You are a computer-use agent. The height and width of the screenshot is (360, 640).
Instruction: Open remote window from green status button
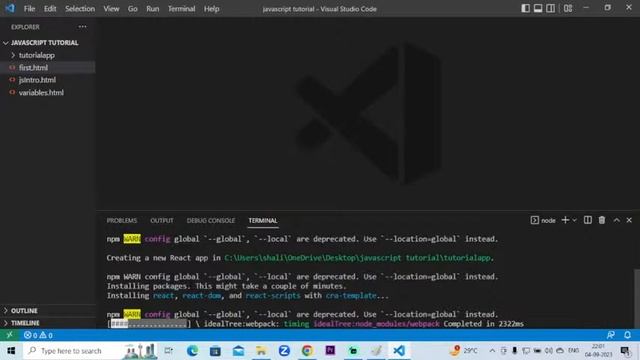click(9, 335)
